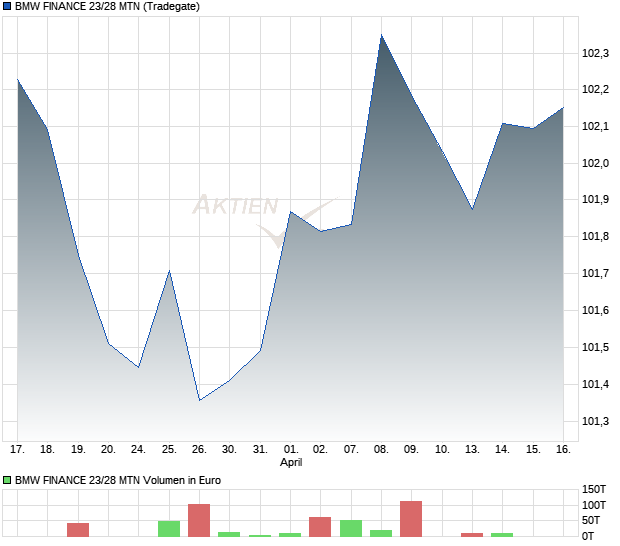Click the line's final point on April 16th
620x546 pixels.
tap(563, 108)
